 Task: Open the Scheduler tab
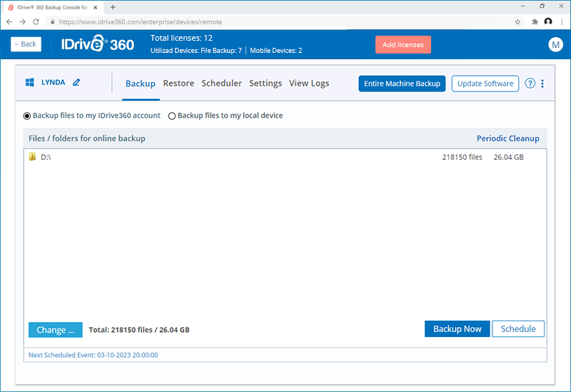(222, 83)
